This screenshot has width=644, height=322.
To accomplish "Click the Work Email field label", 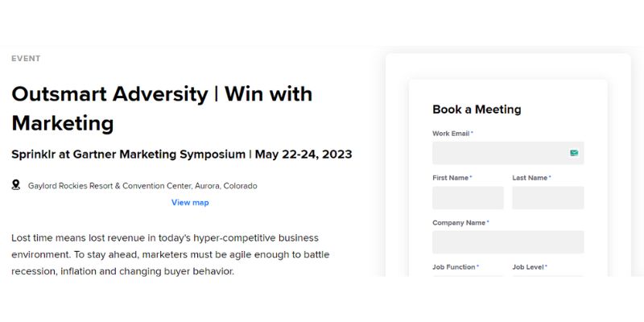I will click(x=451, y=134).
